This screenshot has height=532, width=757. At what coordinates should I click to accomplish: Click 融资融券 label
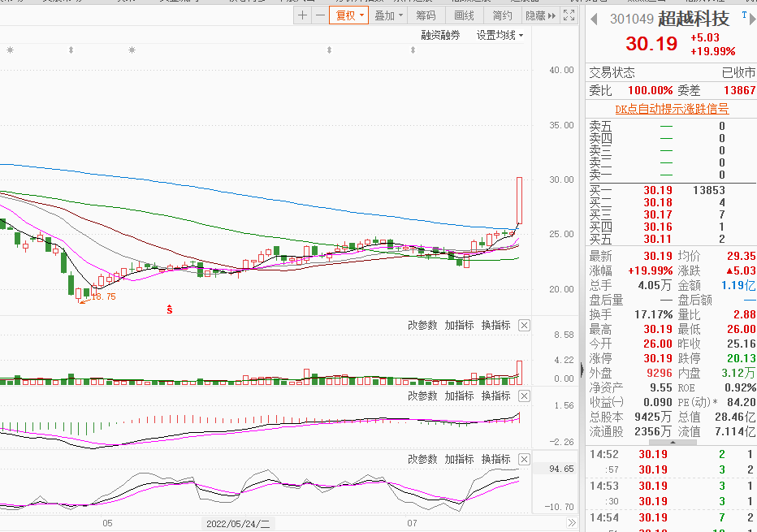click(440, 35)
